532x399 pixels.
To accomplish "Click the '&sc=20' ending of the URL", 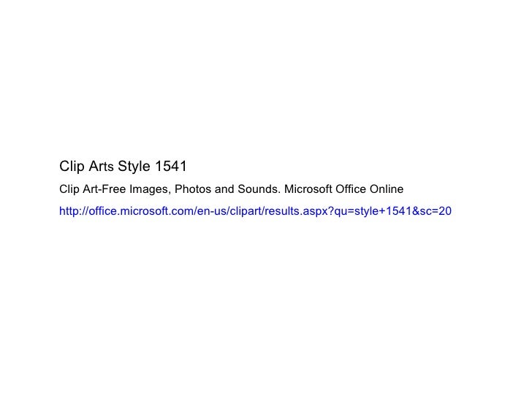I will (432, 211).
